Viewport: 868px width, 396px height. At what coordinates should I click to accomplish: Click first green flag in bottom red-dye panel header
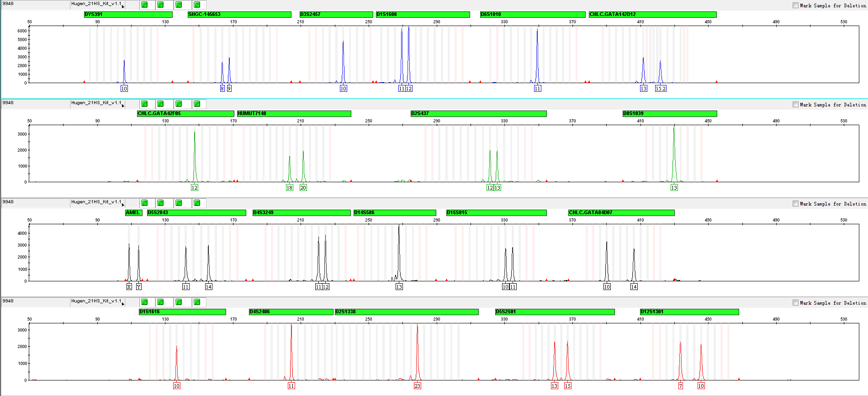coord(144,302)
